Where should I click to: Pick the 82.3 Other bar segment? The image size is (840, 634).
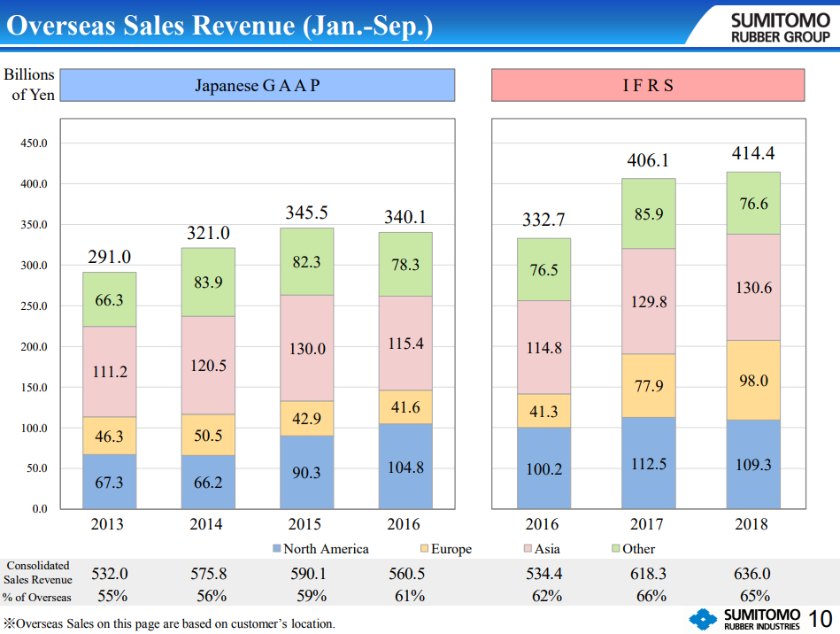pos(306,261)
